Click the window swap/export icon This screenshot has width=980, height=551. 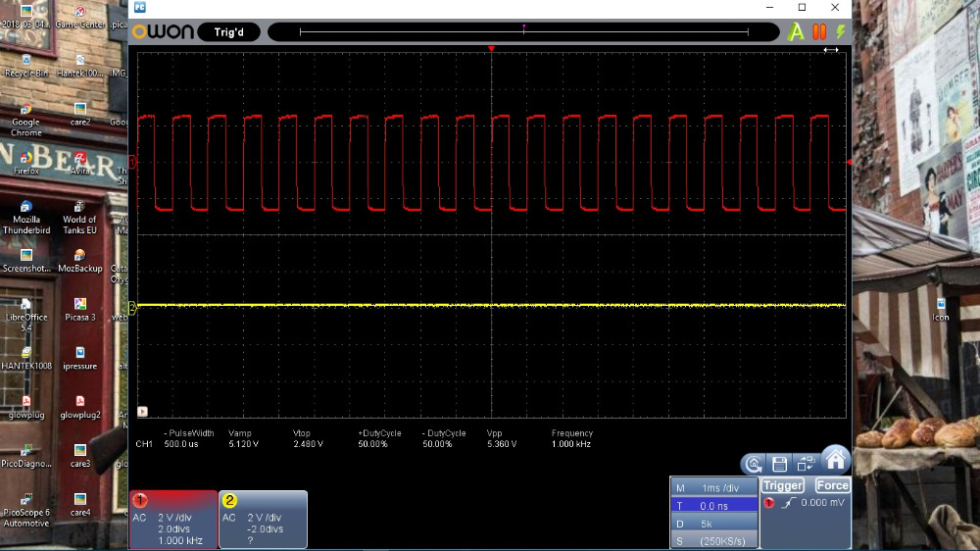[806, 464]
